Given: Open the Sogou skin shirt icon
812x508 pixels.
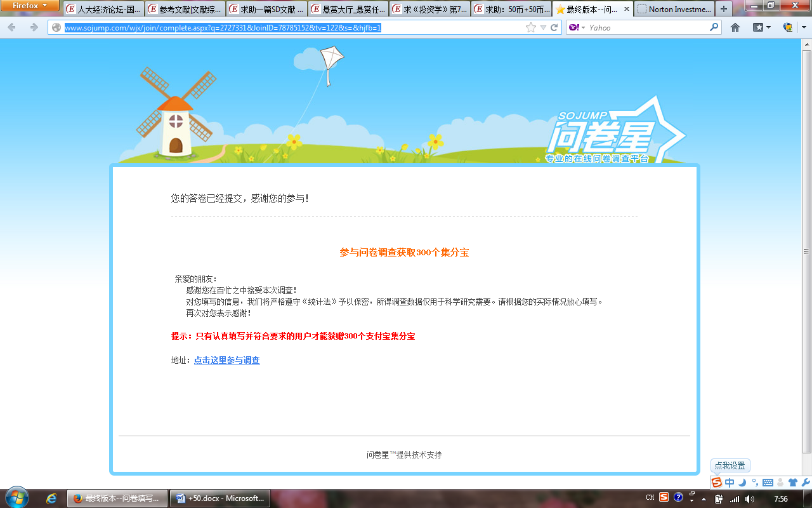Looking at the screenshot, I should 793,483.
